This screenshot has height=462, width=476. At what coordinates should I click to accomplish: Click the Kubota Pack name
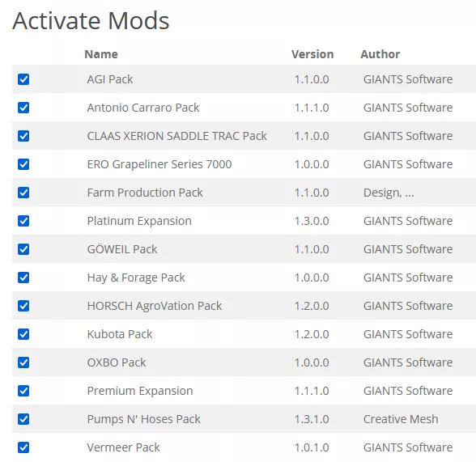[120, 334]
